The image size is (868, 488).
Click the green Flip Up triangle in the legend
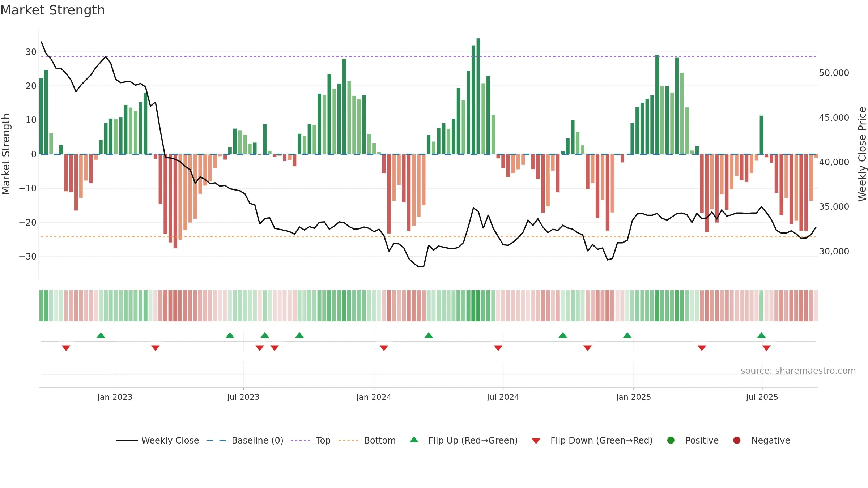(x=414, y=440)
